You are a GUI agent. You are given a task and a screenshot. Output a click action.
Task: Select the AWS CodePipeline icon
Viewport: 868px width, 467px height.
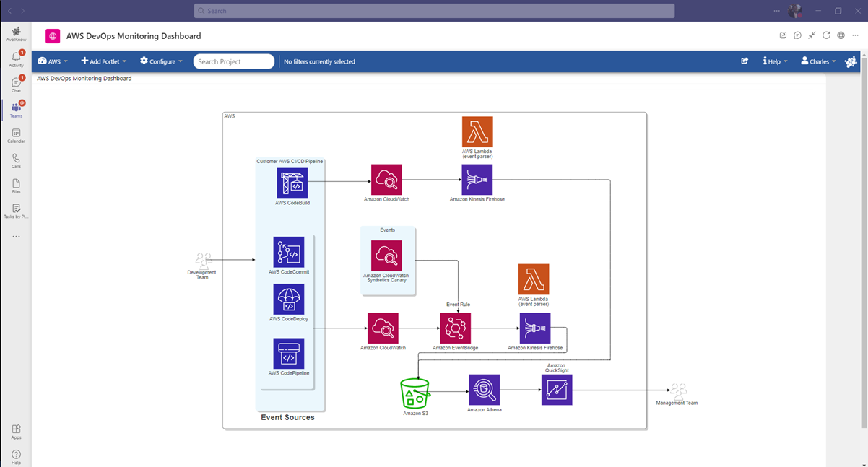pyautogui.click(x=288, y=354)
